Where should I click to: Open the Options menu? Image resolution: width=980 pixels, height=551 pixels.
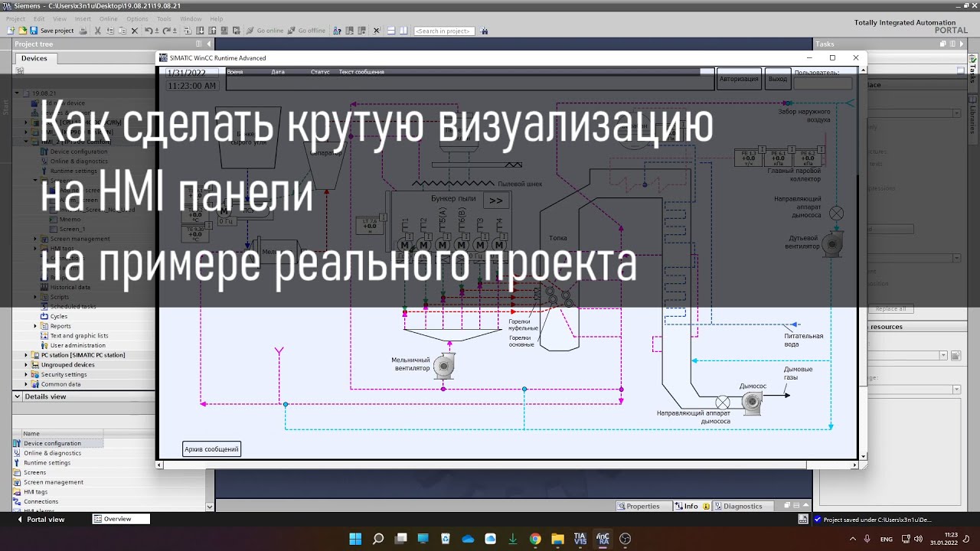(x=137, y=18)
